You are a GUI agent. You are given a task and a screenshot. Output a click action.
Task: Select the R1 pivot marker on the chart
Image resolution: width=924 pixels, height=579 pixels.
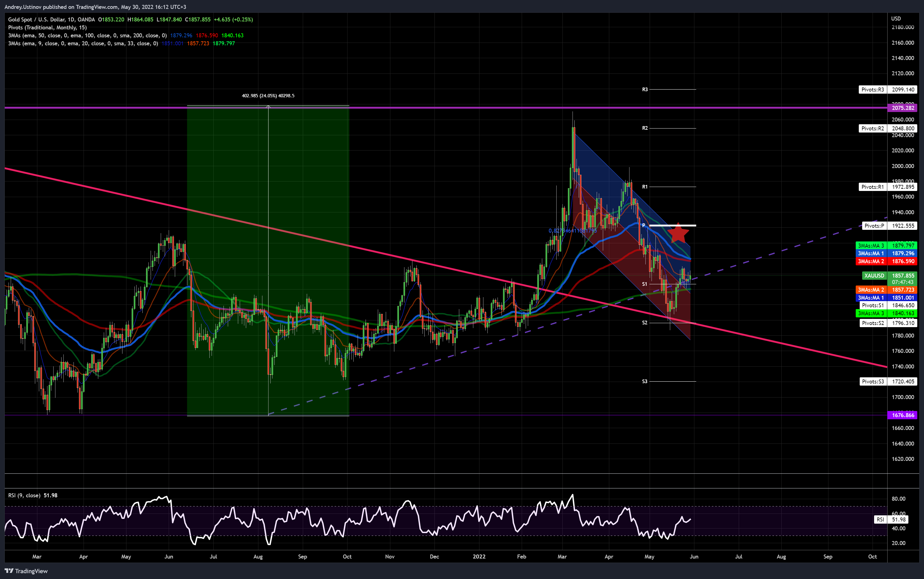coord(645,187)
